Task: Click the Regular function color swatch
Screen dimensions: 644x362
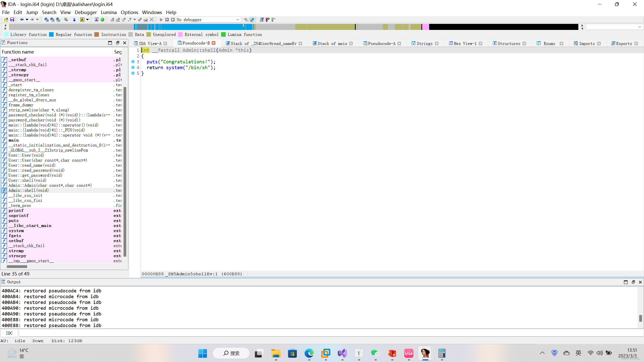Action: click(x=51, y=35)
